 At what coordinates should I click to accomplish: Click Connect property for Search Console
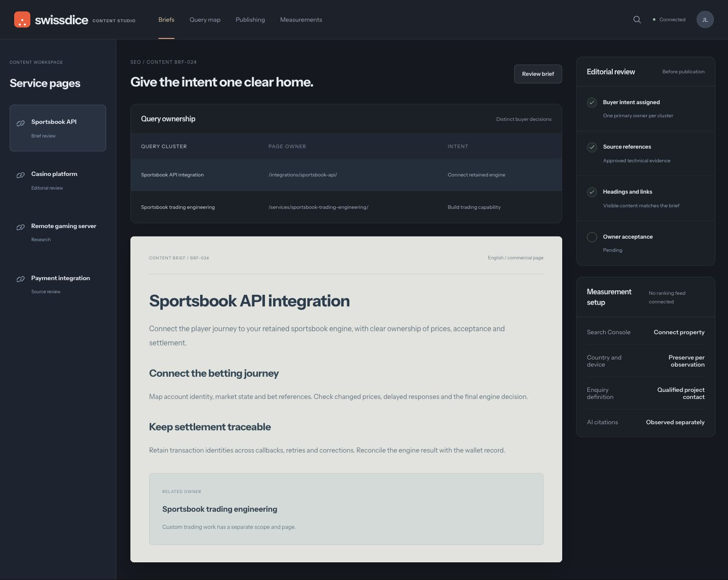point(679,332)
